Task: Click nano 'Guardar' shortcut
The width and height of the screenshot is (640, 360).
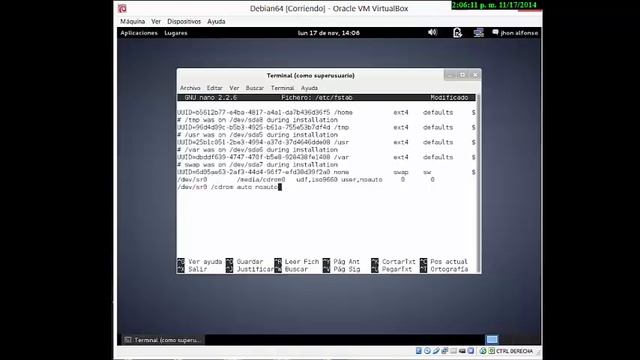Action: (x=245, y=262)
